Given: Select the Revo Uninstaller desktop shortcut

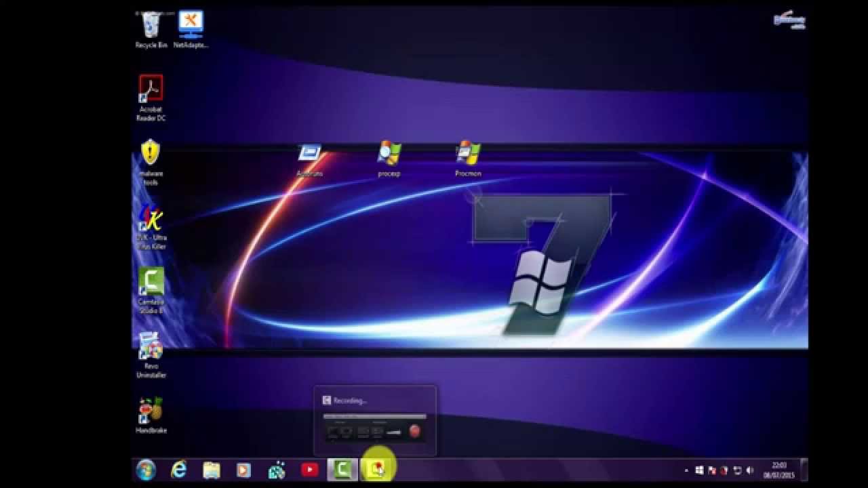Looking at the screenshot, I should [151, 355].
